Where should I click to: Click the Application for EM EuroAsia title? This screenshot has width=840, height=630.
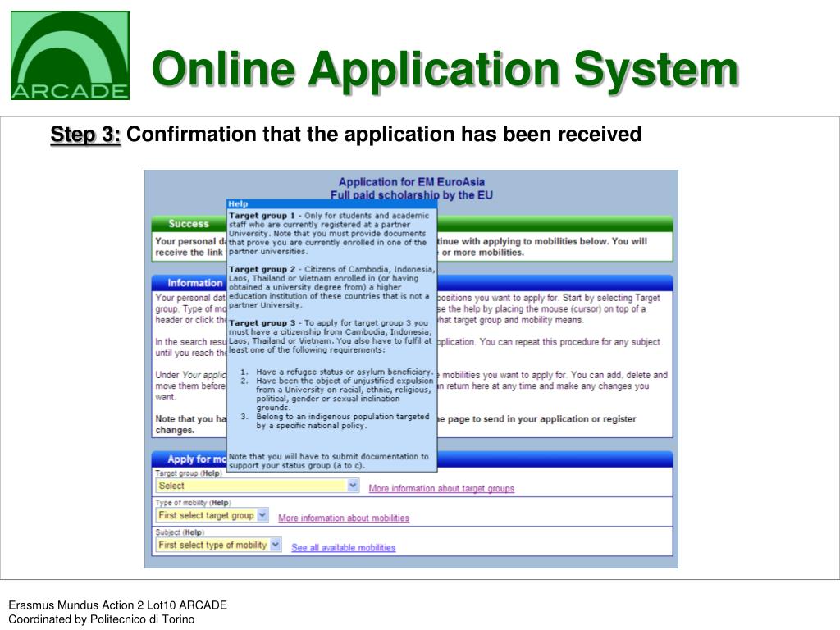point(412,181)
